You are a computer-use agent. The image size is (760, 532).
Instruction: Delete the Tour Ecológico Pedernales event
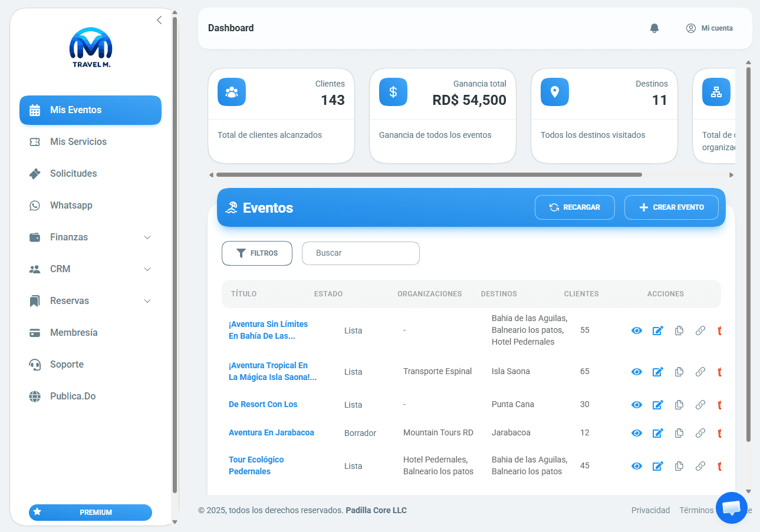[x=719, y=466]
